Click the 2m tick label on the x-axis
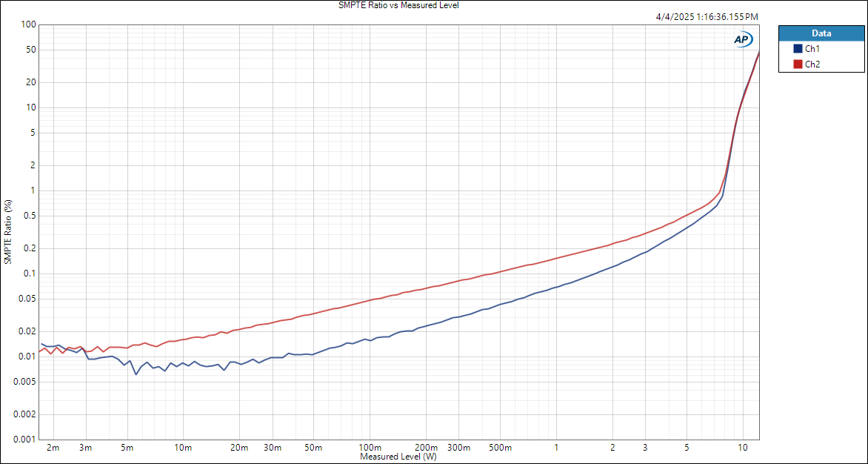 click(x=53, y=448)
